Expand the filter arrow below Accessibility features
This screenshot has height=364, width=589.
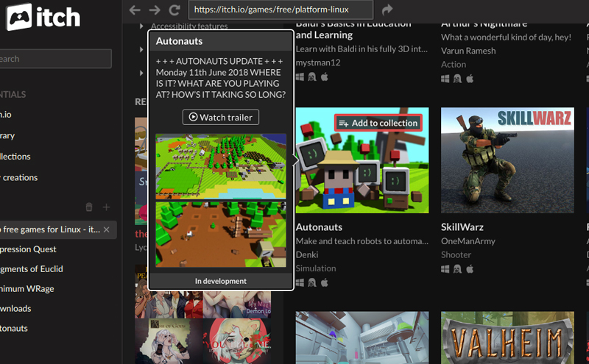(141, 49)
